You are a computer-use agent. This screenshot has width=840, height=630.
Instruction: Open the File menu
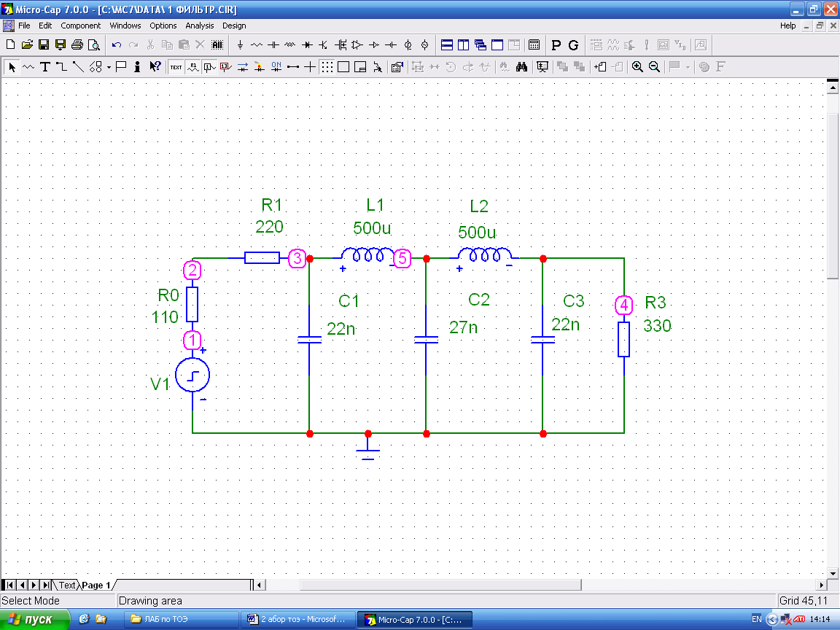click(24, 26)
